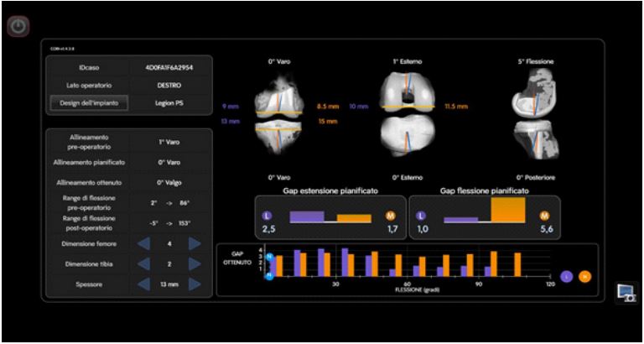Click the power button icon
The height and width of the screenshot is (344, 644).
click(18, 26)
